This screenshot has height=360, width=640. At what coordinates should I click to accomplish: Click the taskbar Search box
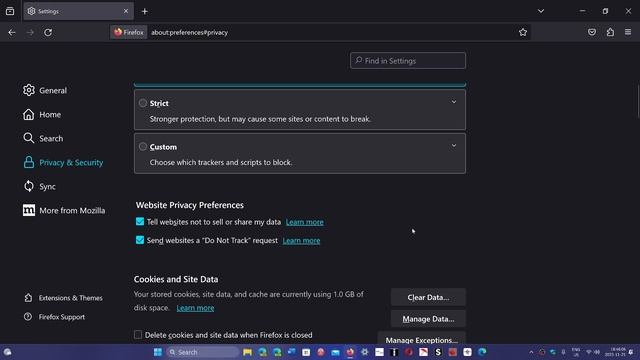[202, 352]
